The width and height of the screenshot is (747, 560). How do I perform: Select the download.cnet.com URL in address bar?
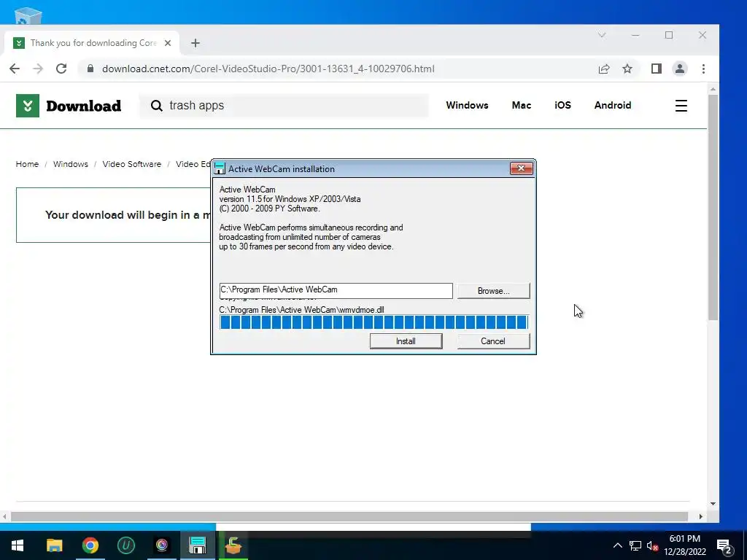(x=268, y=69)
